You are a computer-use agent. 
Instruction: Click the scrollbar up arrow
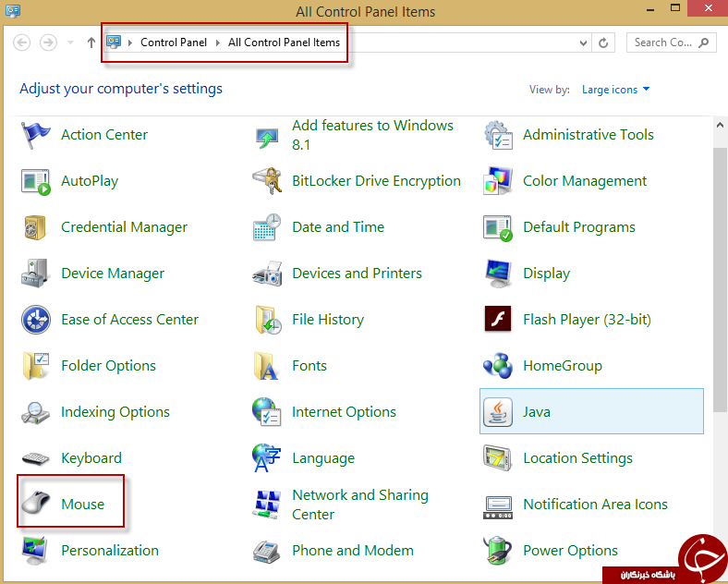(720, 125)
